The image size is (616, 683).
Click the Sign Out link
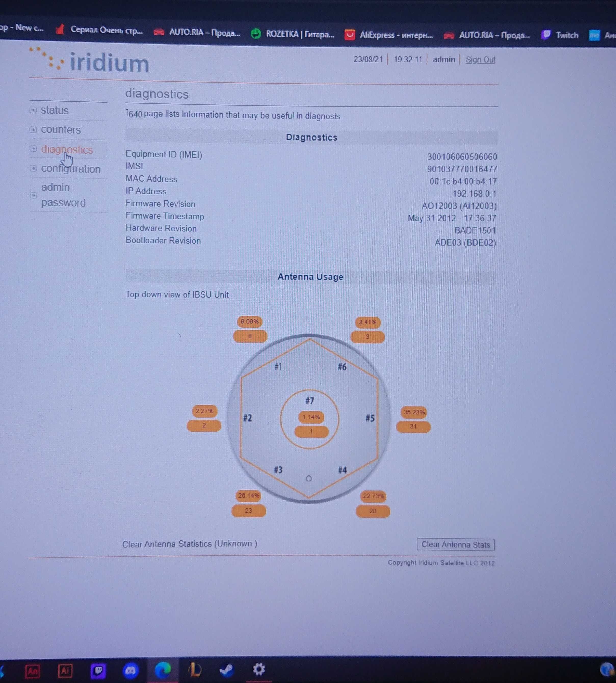click(481, 59)
